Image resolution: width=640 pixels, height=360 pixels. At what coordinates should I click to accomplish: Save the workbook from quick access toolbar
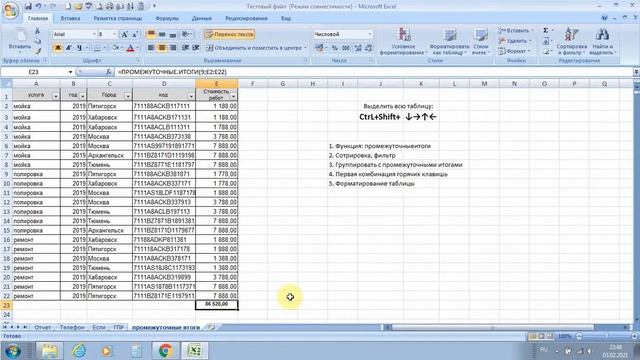coord(28,6)
